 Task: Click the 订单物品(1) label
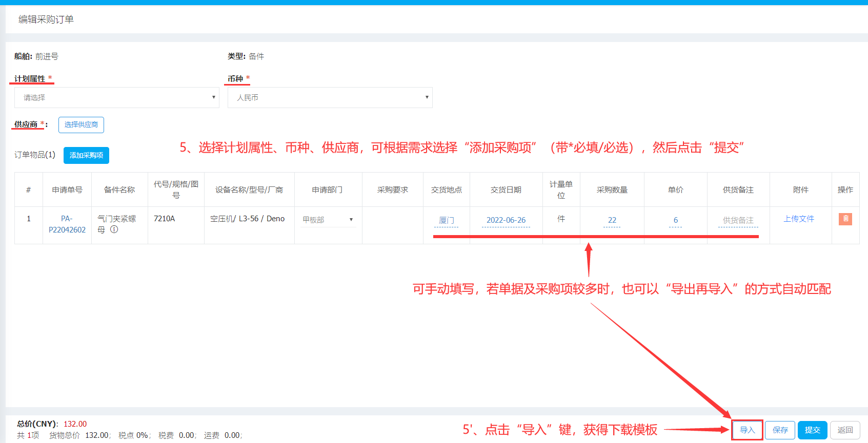pyautogui.click(x=35, y=155)
